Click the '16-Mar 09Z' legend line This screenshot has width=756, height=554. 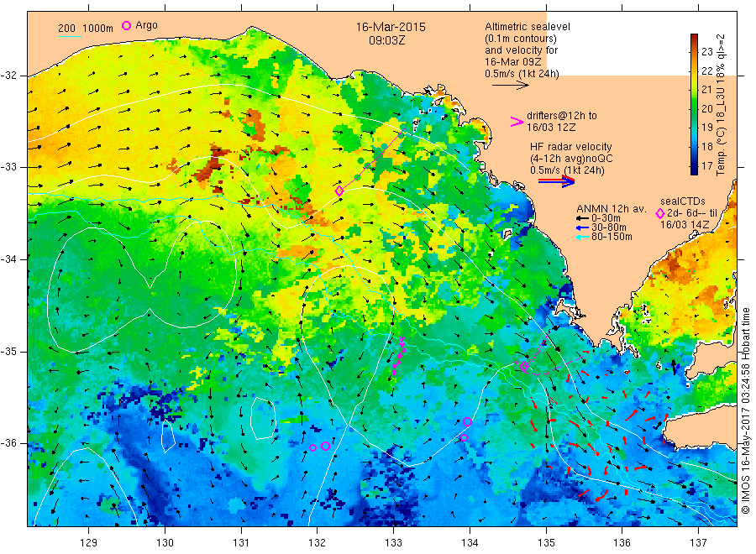513,62
